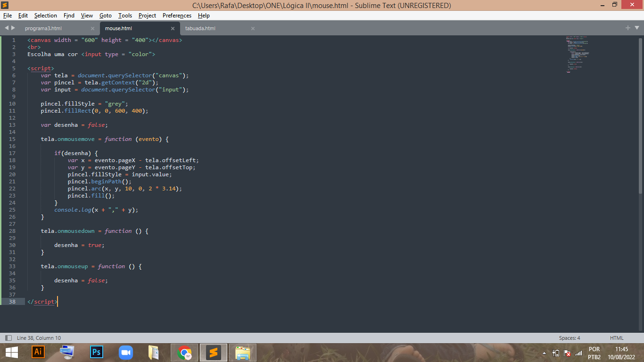Click 'tela.onmousedown' function line
Viewport: 644px width, 362px height.
coord(95,231)
